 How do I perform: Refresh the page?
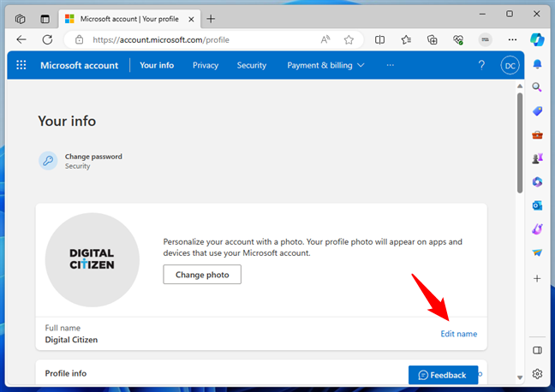[47, 39]
